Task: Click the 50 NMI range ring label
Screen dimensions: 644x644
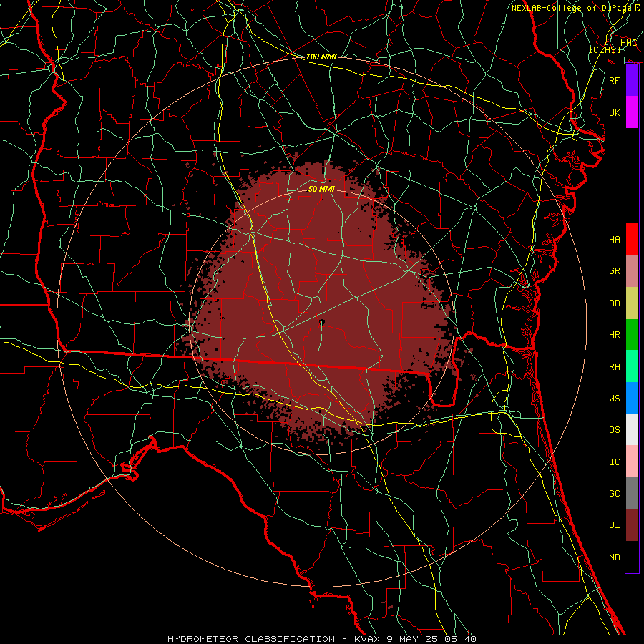Action: (x=321, y=189)
